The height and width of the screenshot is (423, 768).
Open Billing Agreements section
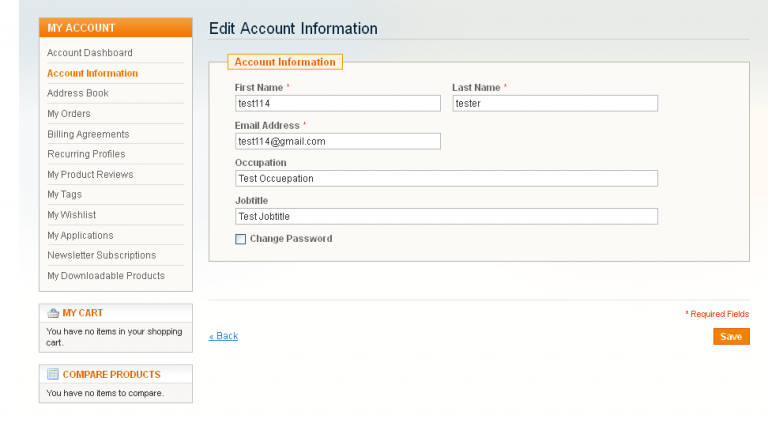tap(88, 134)
